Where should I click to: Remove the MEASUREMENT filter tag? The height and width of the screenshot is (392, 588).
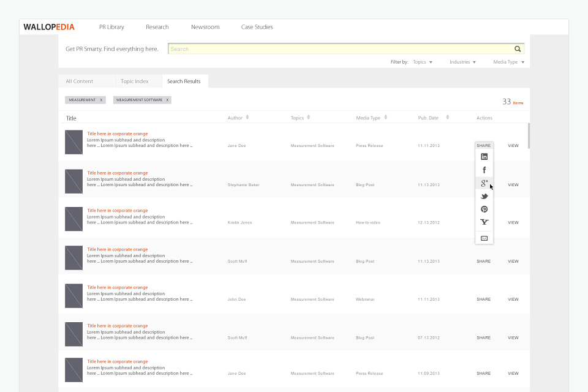click(101, 100)
